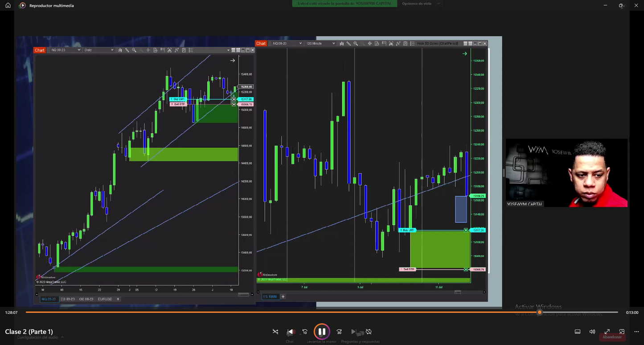Open Daily interval dropdown
Image resolution: width=644 pixels, height=345 pixels.
point(98,50)
